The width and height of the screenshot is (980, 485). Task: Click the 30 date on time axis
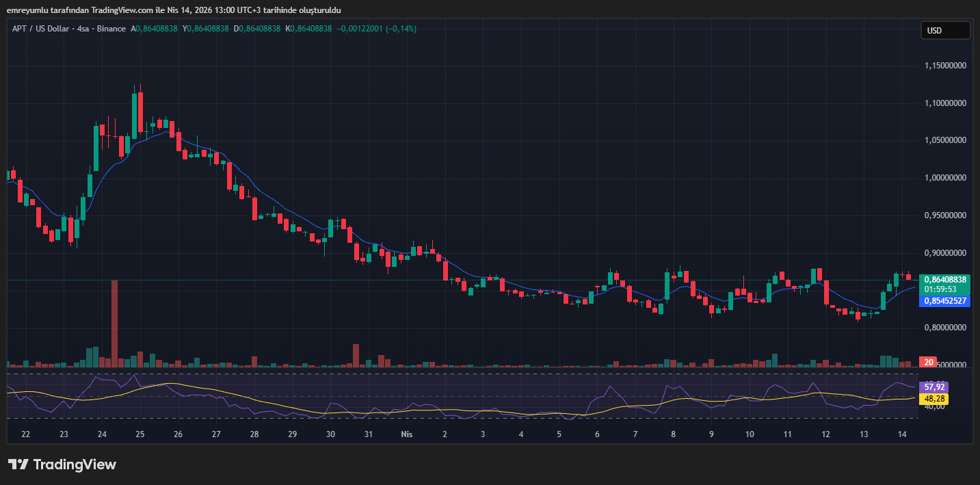pos(330,434)
